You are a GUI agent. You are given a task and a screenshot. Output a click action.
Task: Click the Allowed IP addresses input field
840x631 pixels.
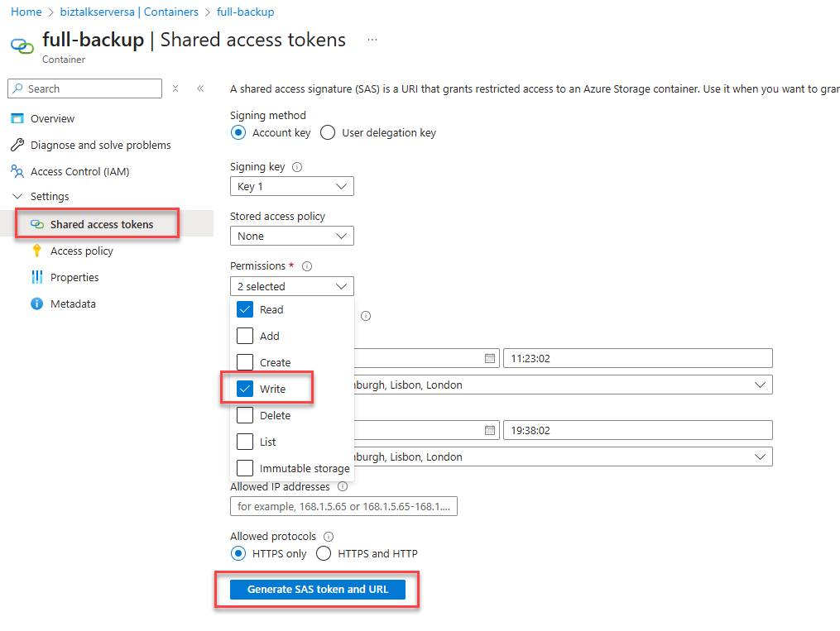pyautogui.click(x=343, y=506)
